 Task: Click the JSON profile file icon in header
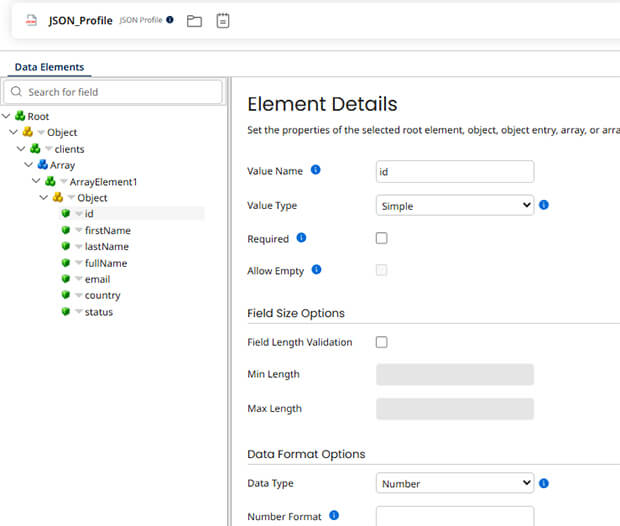tap(31, 20)
